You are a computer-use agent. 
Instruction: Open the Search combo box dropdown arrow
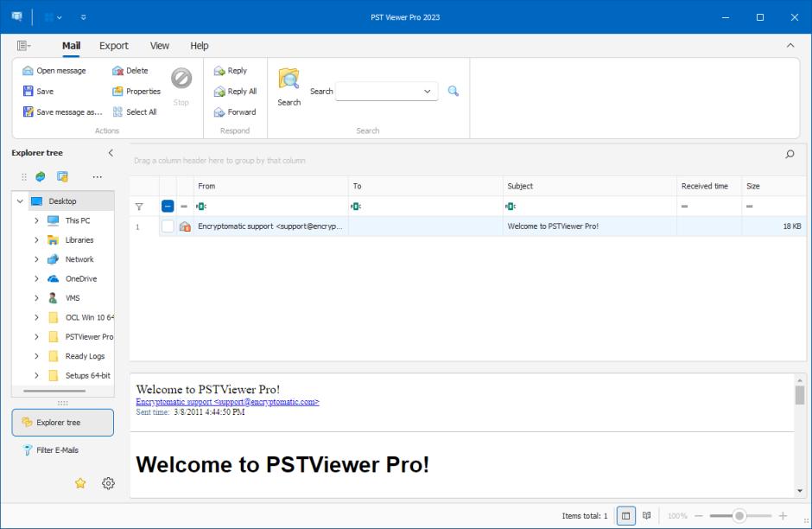428,91
